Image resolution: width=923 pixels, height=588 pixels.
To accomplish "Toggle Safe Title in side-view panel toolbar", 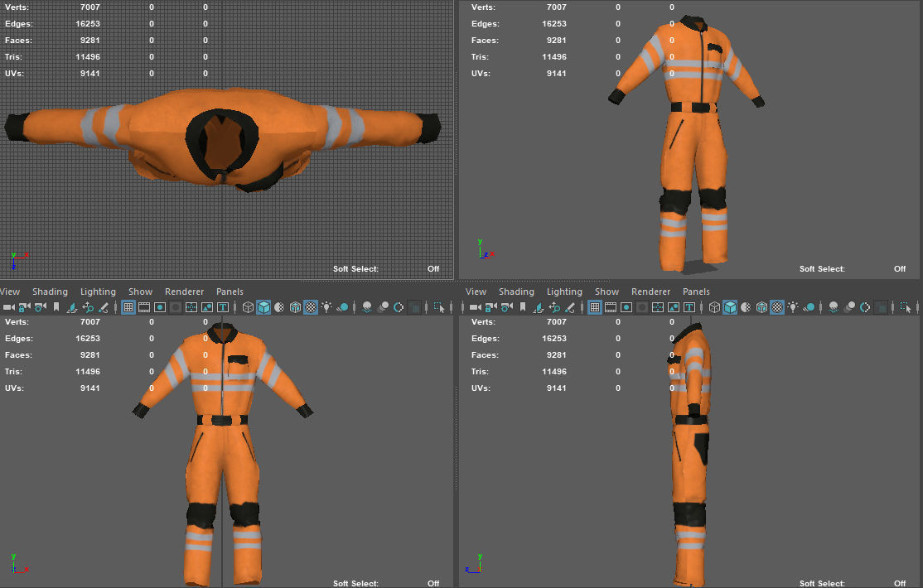I will click(x=689, y=307).
